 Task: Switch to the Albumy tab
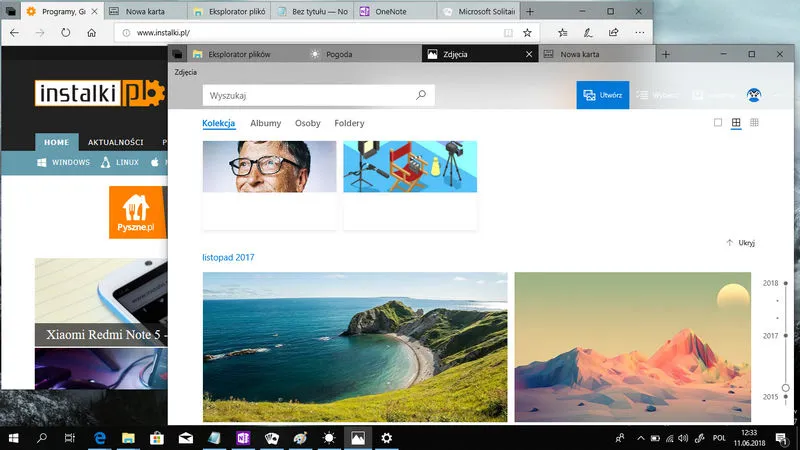265,123
